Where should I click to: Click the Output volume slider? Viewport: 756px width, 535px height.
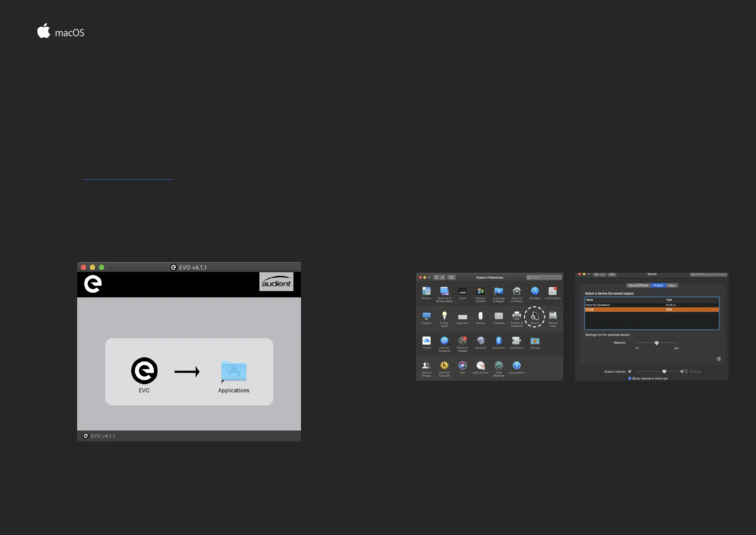click(x=664, y=372)
